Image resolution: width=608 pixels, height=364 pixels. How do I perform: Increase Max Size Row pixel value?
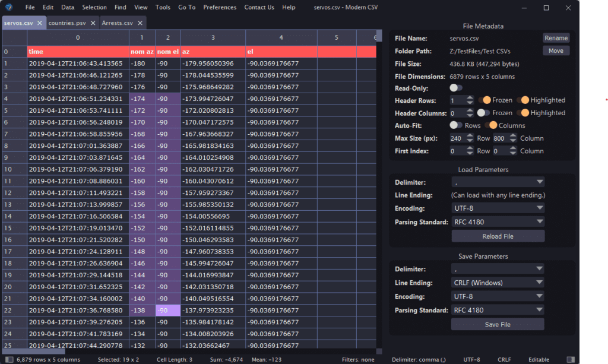coord(470,135)
